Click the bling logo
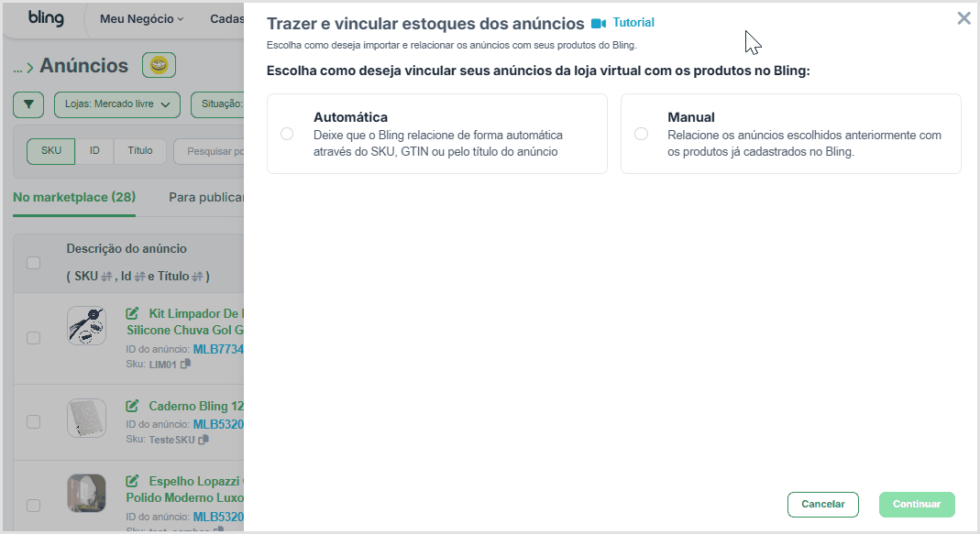The height and width of the screenshot is (534, 980). [x=46, y=18]
